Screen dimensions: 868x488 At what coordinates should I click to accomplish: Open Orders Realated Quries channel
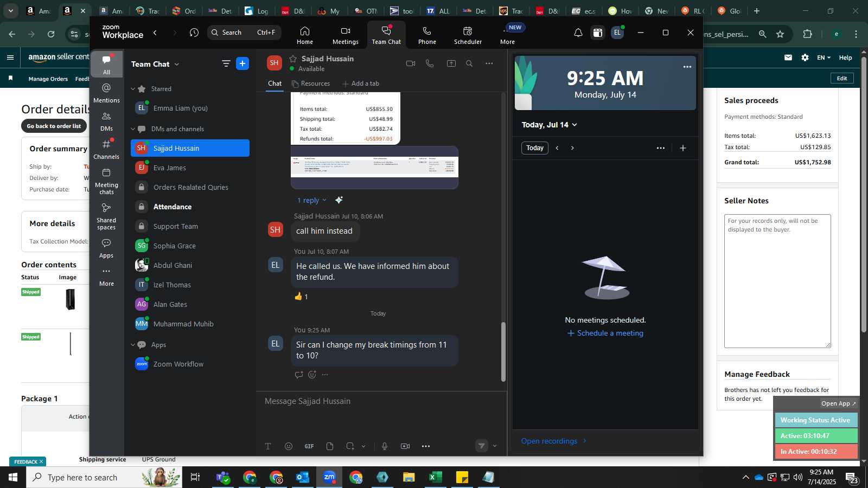pos(190,187)
